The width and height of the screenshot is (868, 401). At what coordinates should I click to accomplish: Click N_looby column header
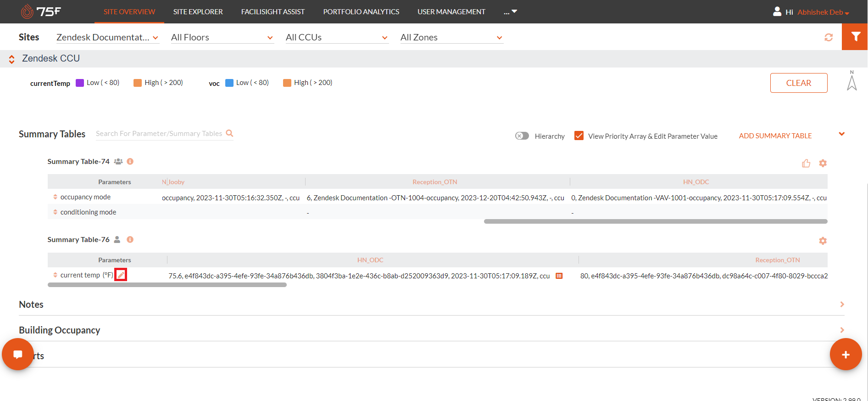173,182
